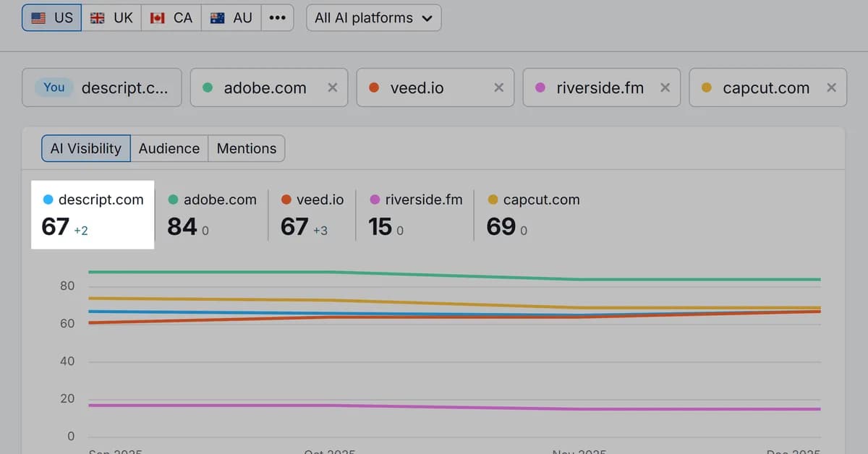This screenshot has height=454, width=868.
Task: Click the orange veed.io legend dot
Action: [286, 200]
